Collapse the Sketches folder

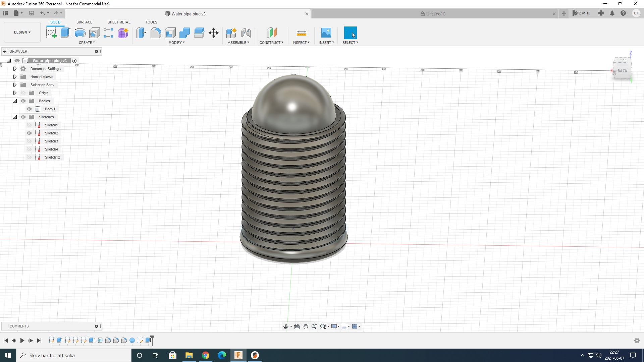(15, 117)
